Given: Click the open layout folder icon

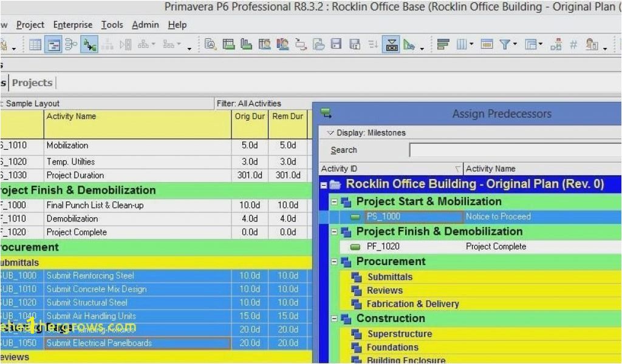Looking at the screenshot, I should 318,44.
